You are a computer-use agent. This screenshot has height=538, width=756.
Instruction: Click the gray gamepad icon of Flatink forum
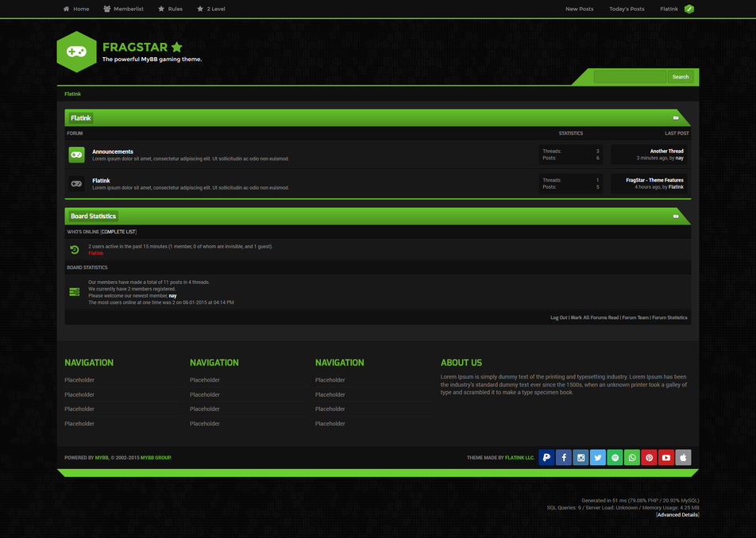click(x=77, y=183)
